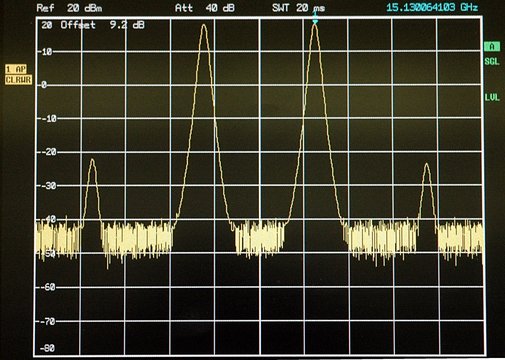The height and width of the screenshot is (360, 505).
Task: Click the small left sideband peak
Action: click(92, 161)
